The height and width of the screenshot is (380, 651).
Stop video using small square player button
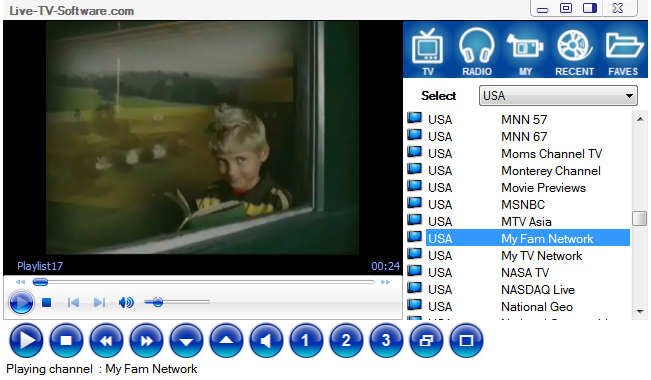coord(46,302)
